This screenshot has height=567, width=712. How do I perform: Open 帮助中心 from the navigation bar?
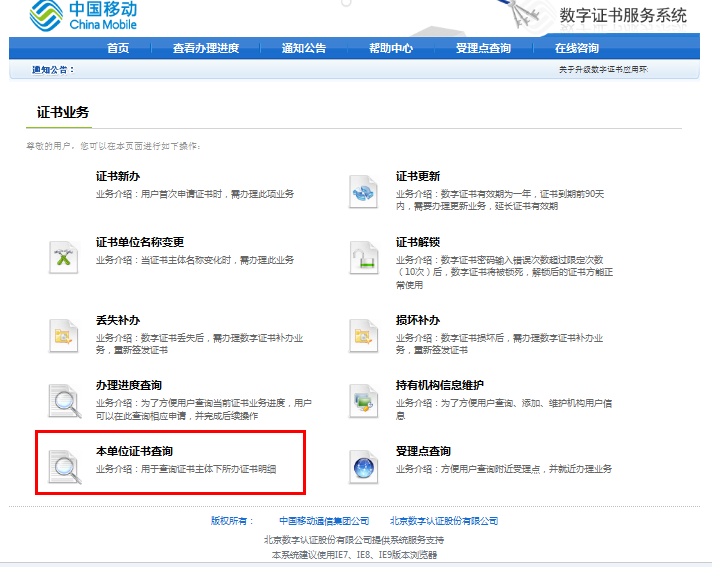tap(390, 48)
